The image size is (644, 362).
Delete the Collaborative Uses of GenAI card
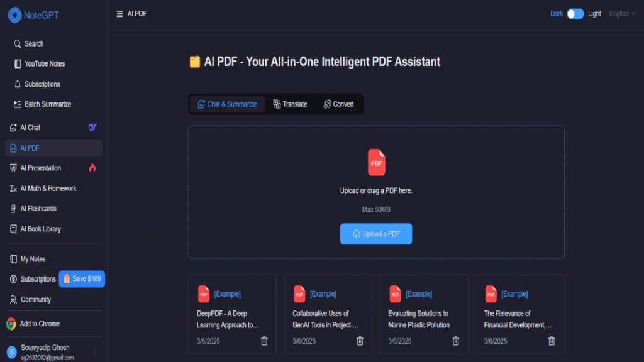coord(360,341)
